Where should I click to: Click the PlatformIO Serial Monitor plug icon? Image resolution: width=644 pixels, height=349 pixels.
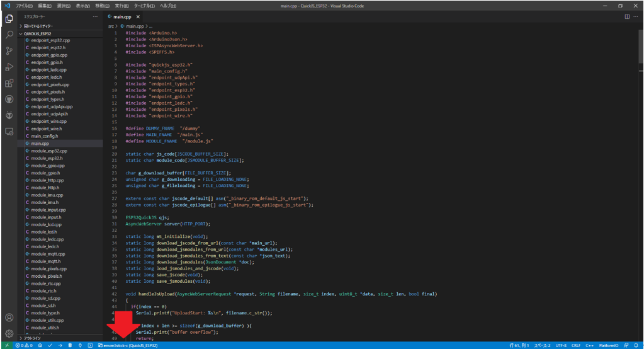80,345
